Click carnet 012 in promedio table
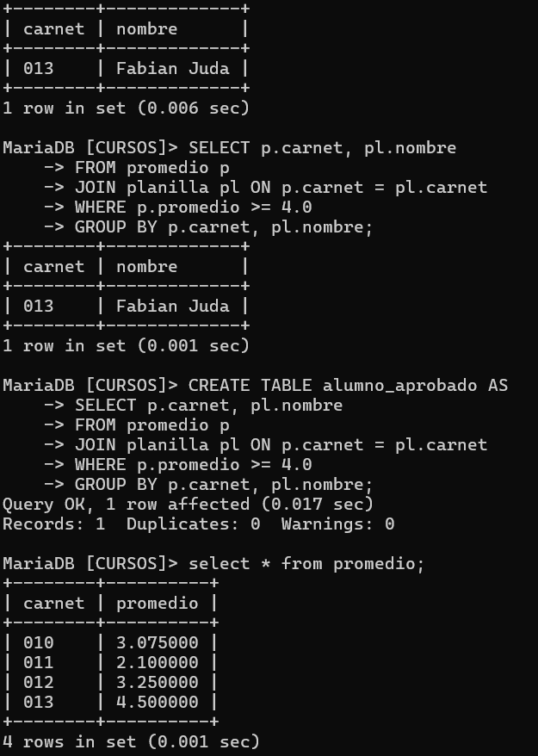This screenshot has height=756, width=538. coord(38,682)
